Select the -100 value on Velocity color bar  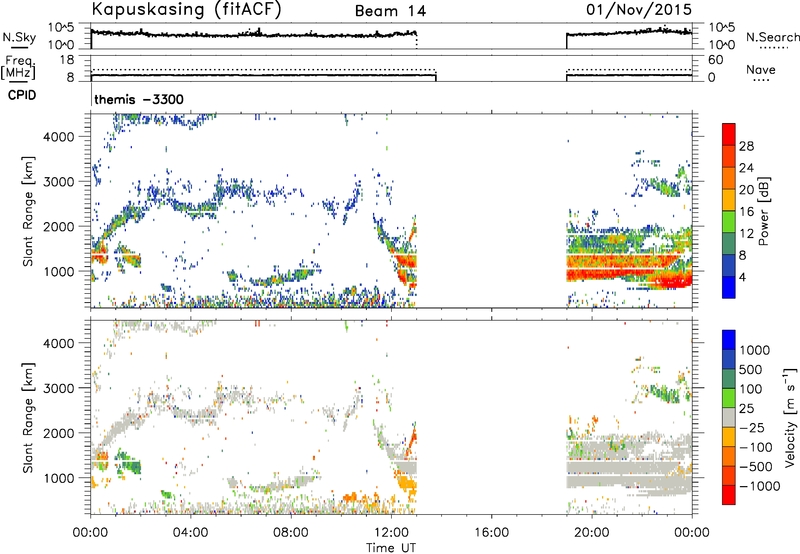(756, 447)
